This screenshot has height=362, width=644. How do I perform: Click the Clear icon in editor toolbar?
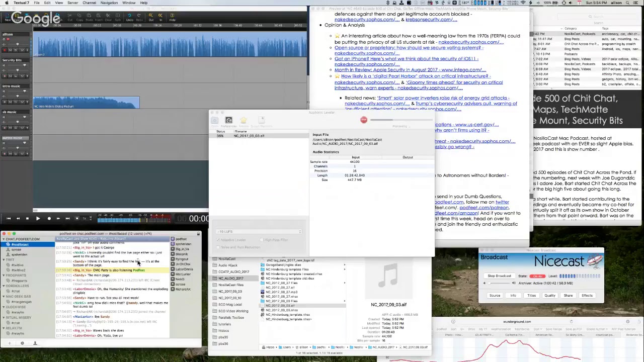click(x=109, y=17)
